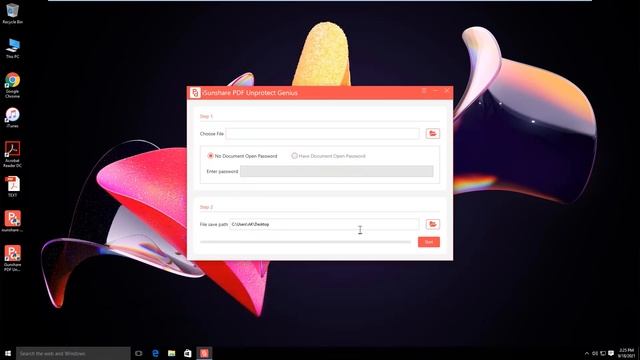This screenshot has width=640, height=360.
Task: Close the PDF Unprotect Genius window
Action: pyautogui.click(x=447, y=91)
